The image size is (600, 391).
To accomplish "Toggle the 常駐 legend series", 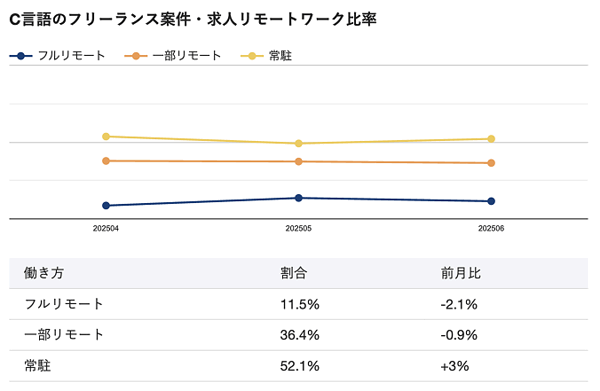I will point(266,55).
